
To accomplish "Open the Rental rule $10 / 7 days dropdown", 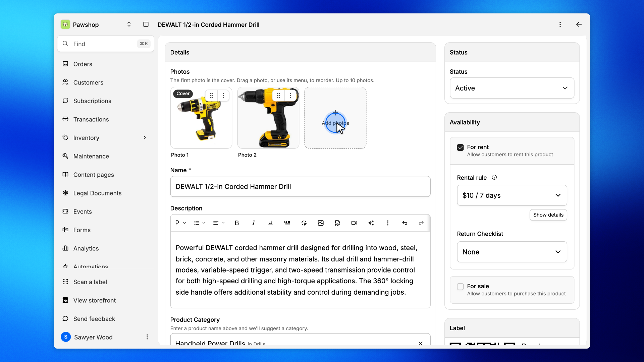I will (x=512, y=195).
